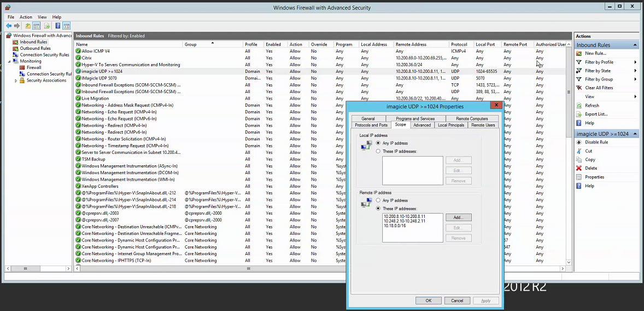Collapse the Monitoring tree node
644x311 pixels.
pos(9,61)
